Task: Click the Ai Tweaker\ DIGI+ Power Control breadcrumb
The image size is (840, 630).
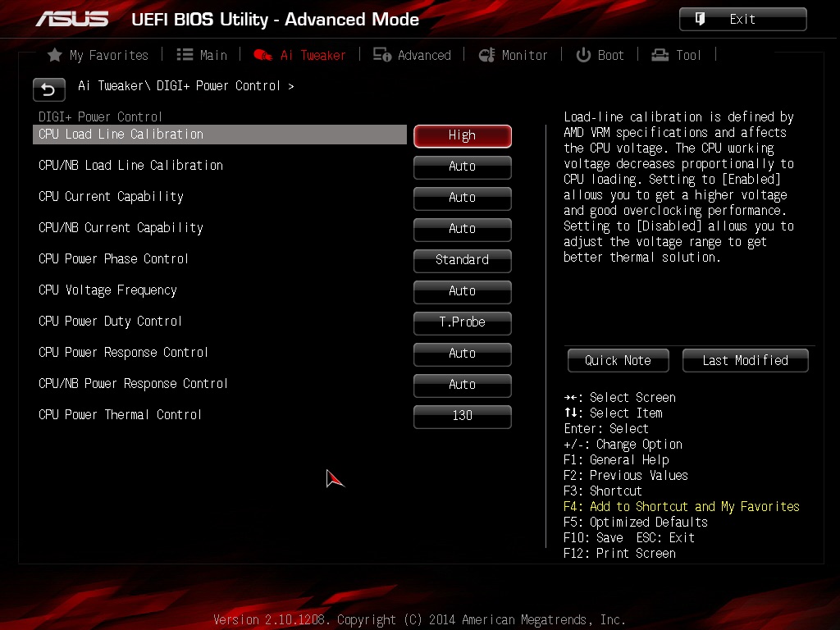Action: coord(186,85)
